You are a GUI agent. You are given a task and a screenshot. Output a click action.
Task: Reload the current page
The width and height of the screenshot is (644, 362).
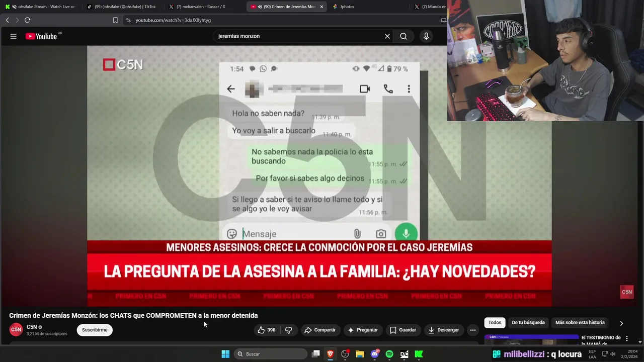click(x=27, y=20)
